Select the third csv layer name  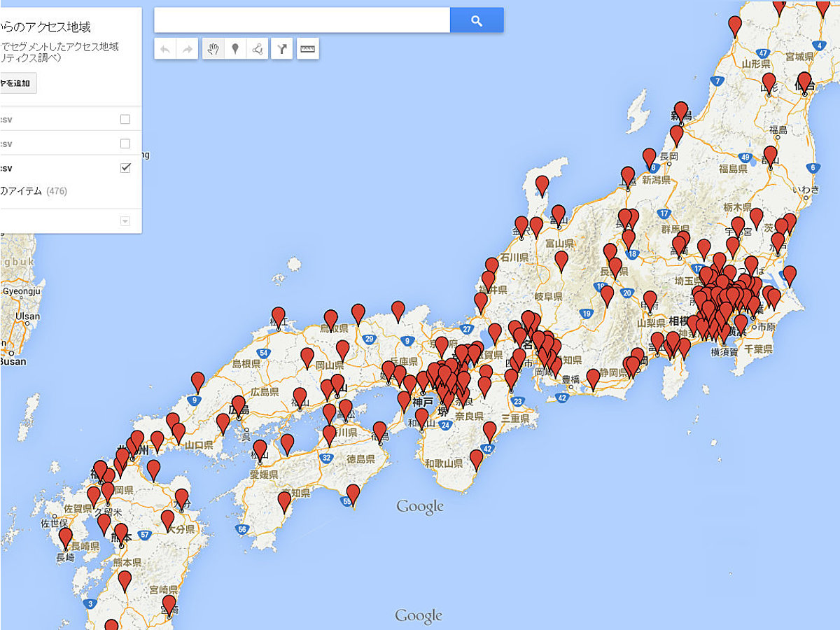6,168
